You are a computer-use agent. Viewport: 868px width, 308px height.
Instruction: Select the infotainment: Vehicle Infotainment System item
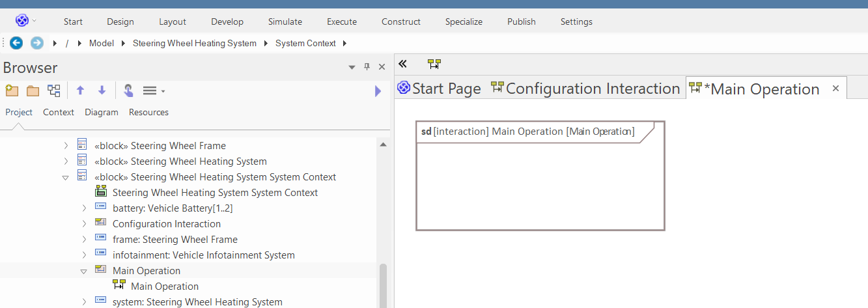(x=203, y=255)
